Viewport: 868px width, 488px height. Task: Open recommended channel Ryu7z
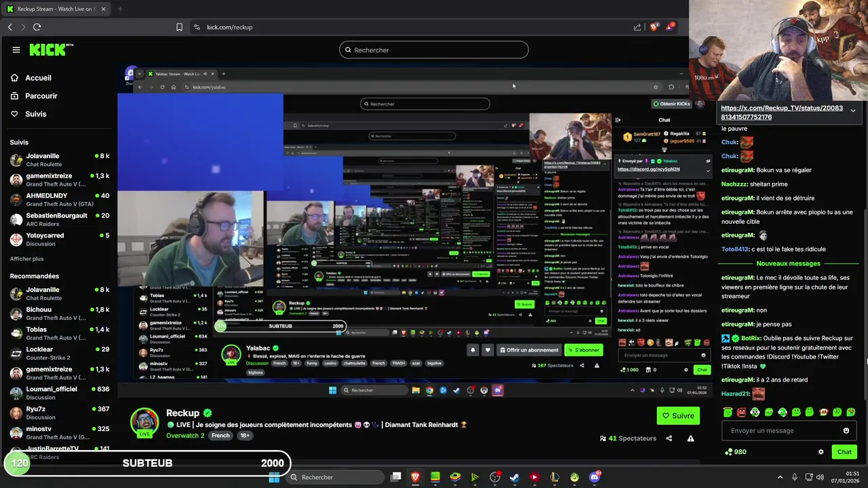60,413
